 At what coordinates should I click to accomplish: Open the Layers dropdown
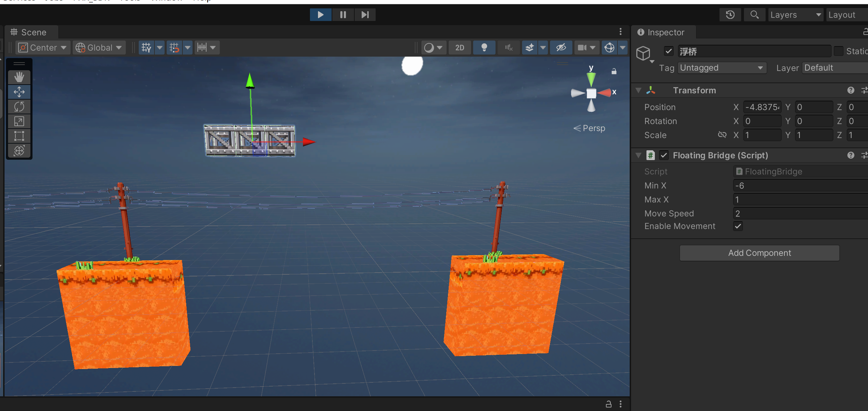(x=795, y=15)
